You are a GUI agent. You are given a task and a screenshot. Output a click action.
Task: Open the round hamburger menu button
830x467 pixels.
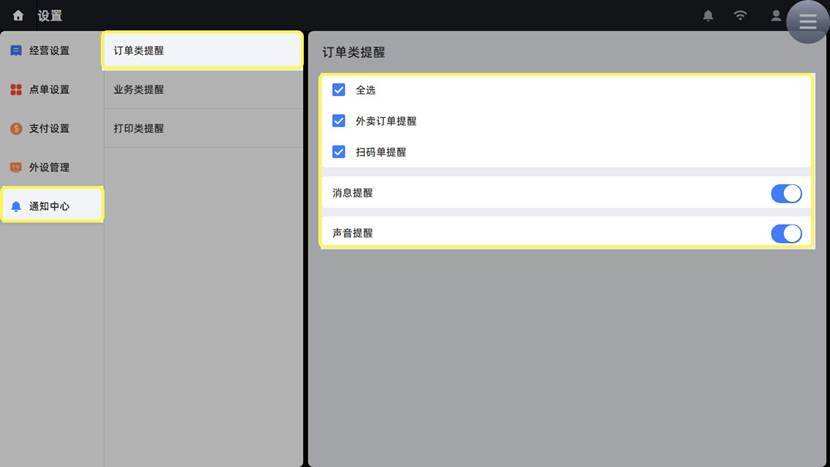pos(807,22)
